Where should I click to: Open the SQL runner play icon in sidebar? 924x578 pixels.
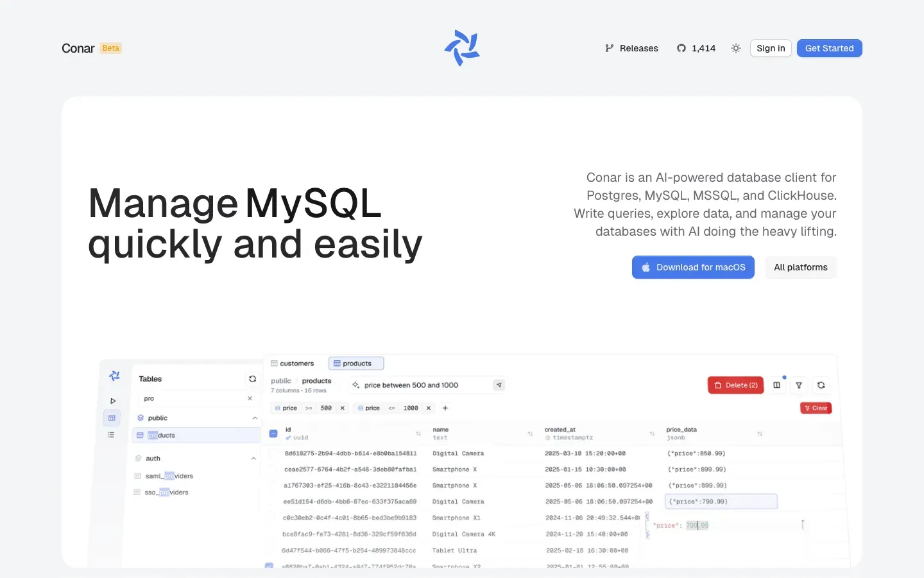[113, 401]
